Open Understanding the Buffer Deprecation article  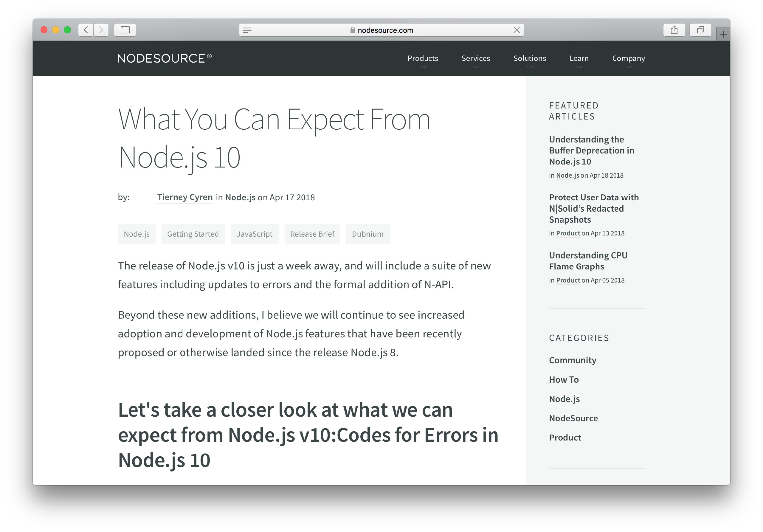coord(592,150)
